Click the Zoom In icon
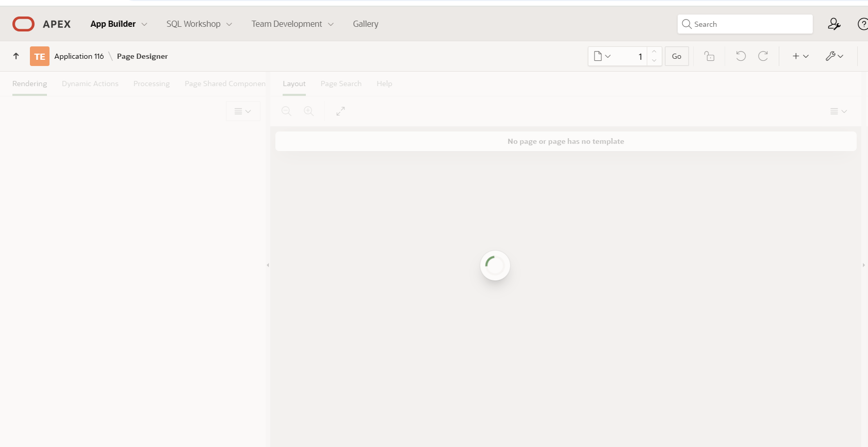The width and height of the screenshot is (868, 447). click(x=308, y=111)
